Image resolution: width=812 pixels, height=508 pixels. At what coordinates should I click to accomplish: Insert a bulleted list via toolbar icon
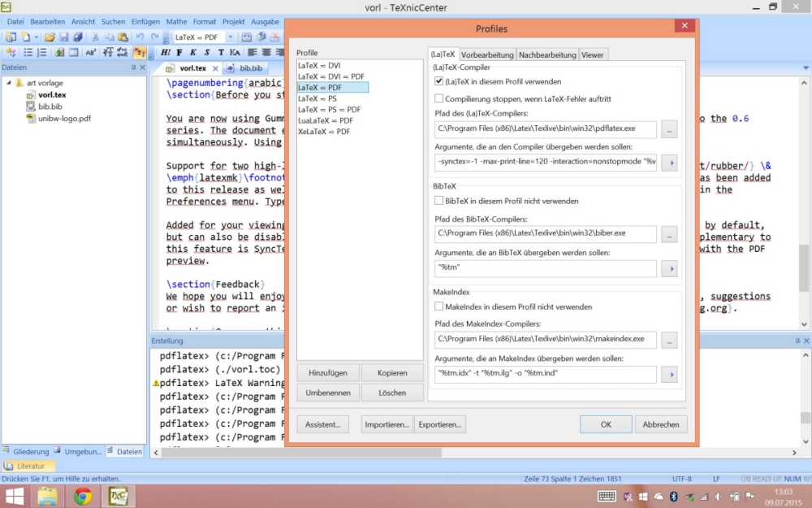[x=27, y=53]
